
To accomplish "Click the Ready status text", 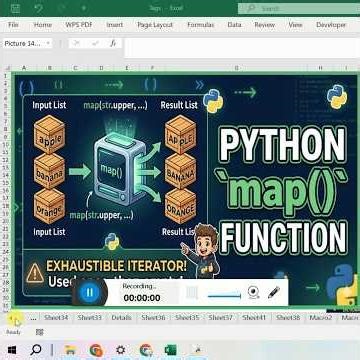I will 13,332.
